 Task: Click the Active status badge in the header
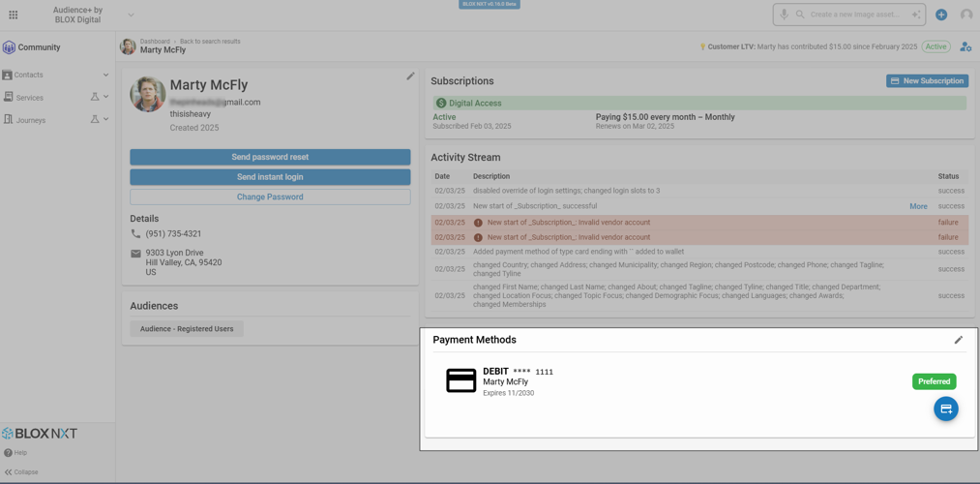click(x=936, y=46)
